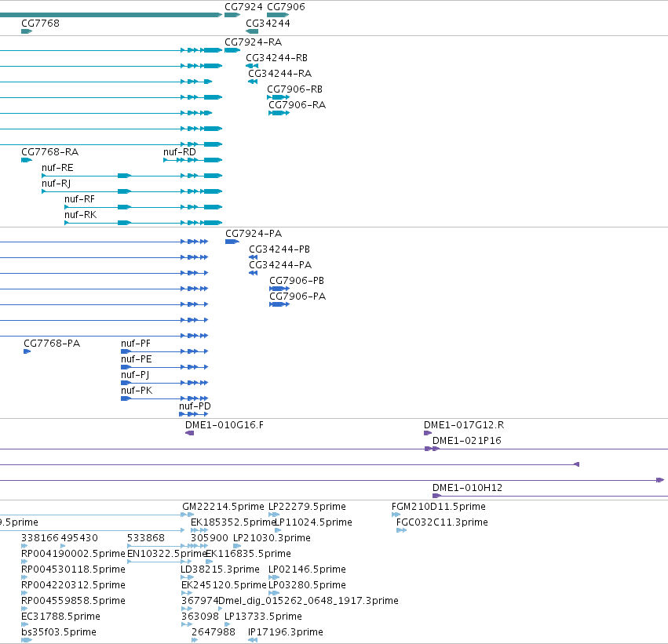Click the nuf-RD transcript label
Viewport: 668px width, 644px height.
(179, 152)
